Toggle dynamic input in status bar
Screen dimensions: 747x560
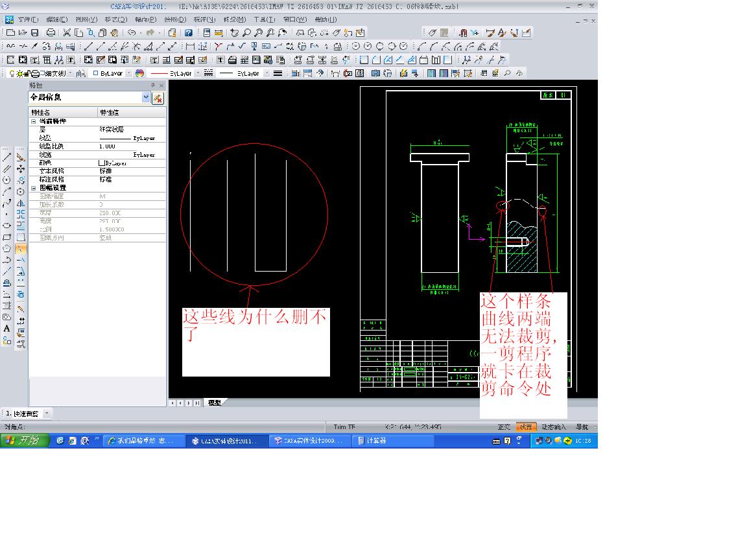(554, 427)
